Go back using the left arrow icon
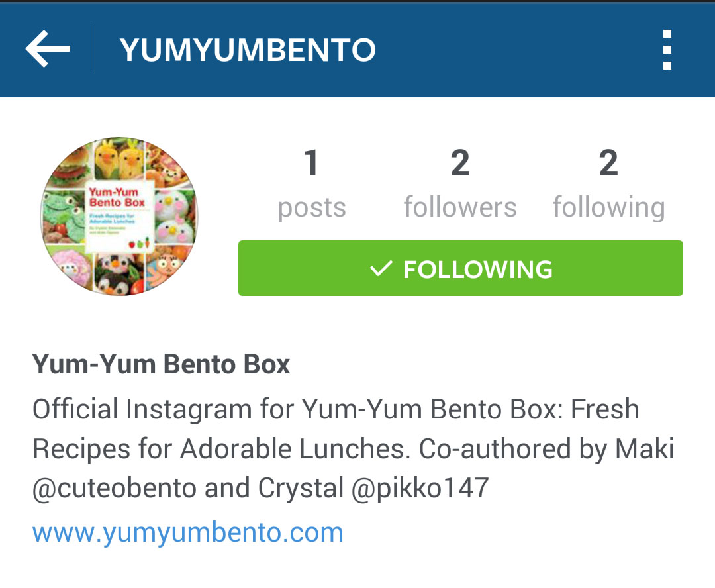 [x=48, y=49]
